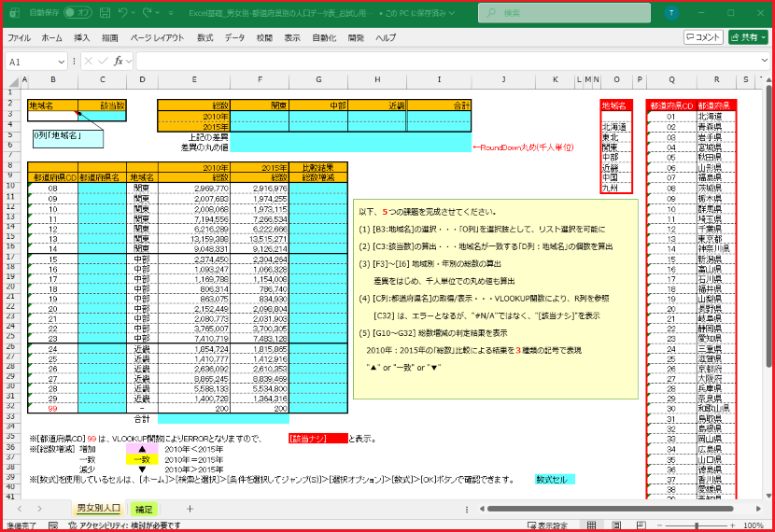The image size is (775, 532).
Task: Open the 表示 ribbon tab
Action: coord(292,37)
